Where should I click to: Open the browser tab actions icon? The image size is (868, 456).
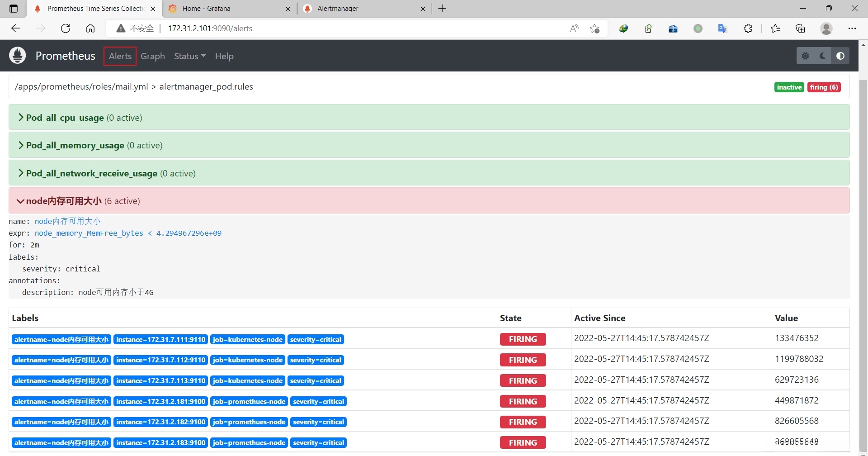click(14, 9)
